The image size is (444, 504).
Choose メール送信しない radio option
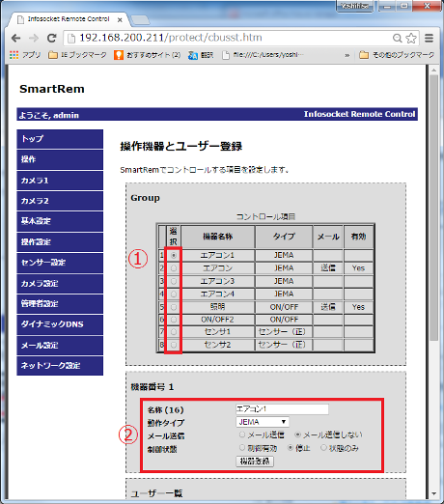[297, 434]
